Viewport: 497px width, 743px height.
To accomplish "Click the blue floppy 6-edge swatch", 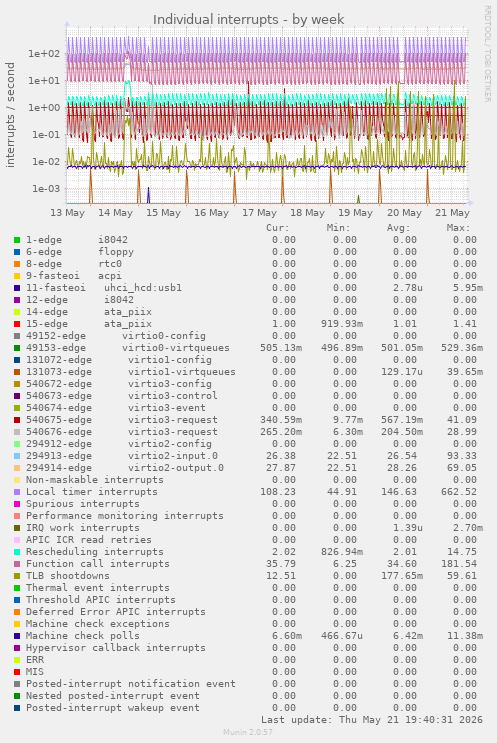I will click(x=17, y=252).
